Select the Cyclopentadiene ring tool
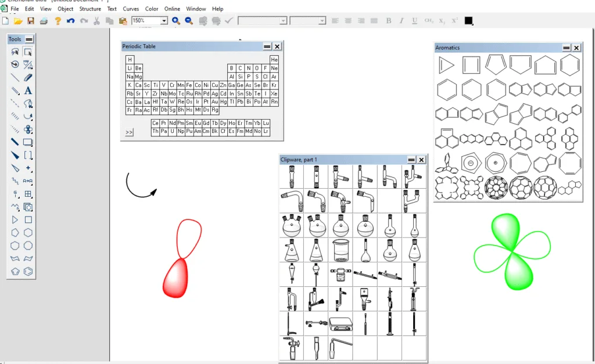The image size is (595, 364). point(15,272)
